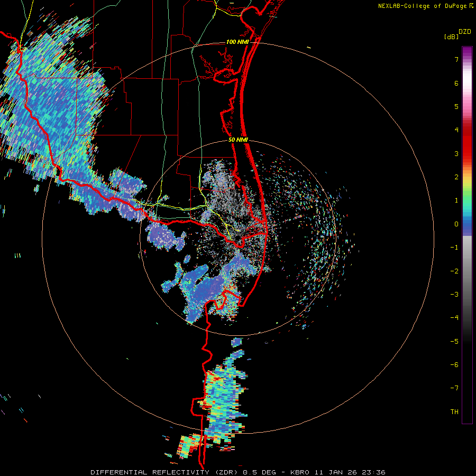This screenshot has width=476, height=476.
Task: Click the DZD product label above the color bar
Action: pos(465,32)
